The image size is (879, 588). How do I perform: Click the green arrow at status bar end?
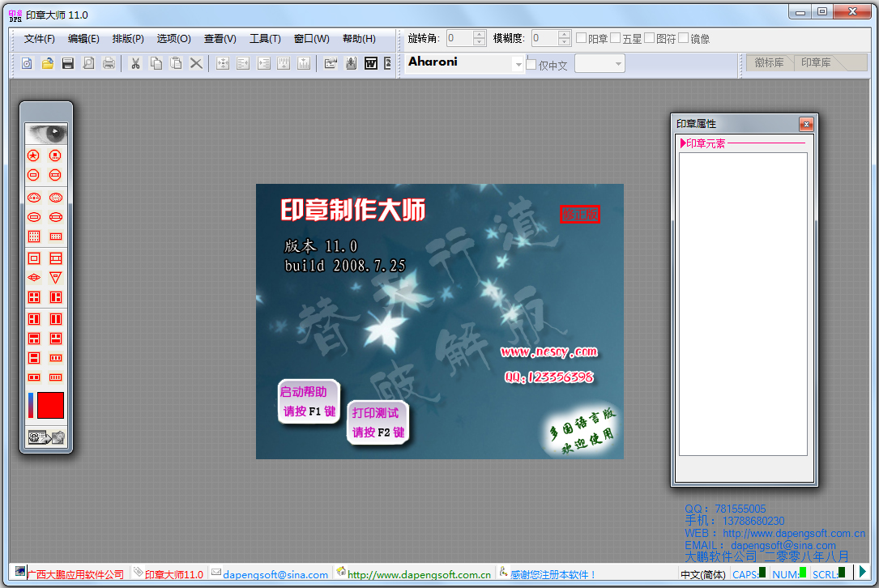(x=863, y=572)
